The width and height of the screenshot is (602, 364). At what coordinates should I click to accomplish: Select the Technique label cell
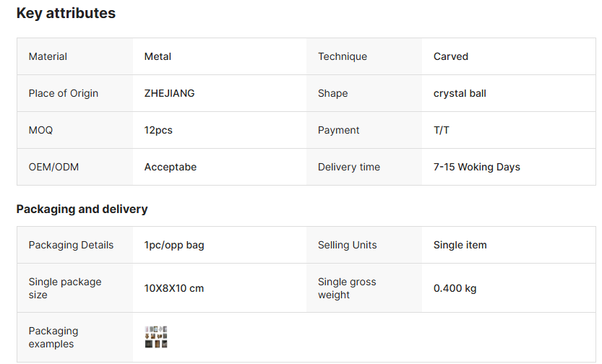tap(342, 56)
